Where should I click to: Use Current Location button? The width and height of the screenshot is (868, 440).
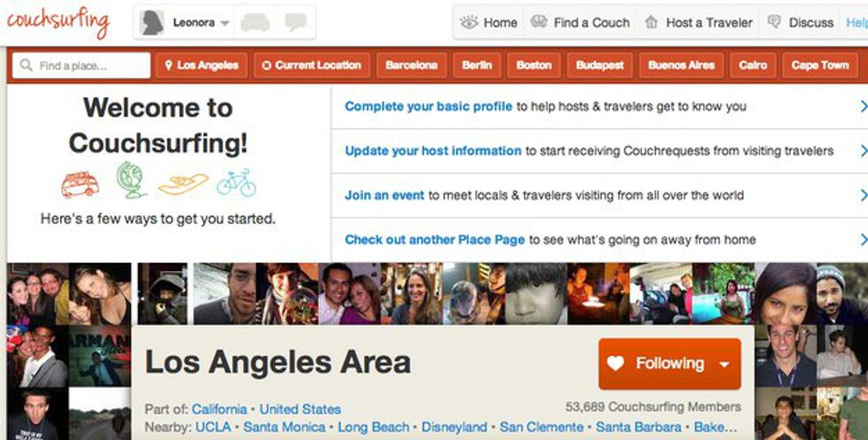click(311, 66)
